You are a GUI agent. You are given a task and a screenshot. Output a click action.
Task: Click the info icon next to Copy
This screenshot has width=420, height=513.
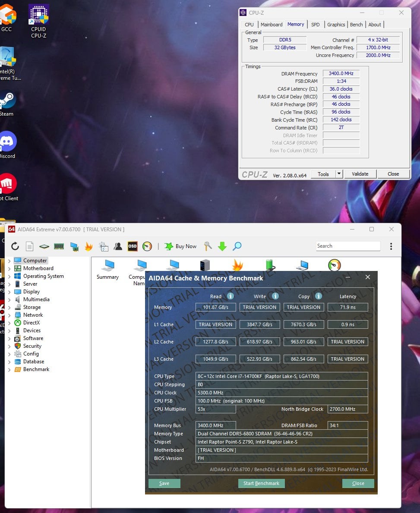click(x=319, y=296)
